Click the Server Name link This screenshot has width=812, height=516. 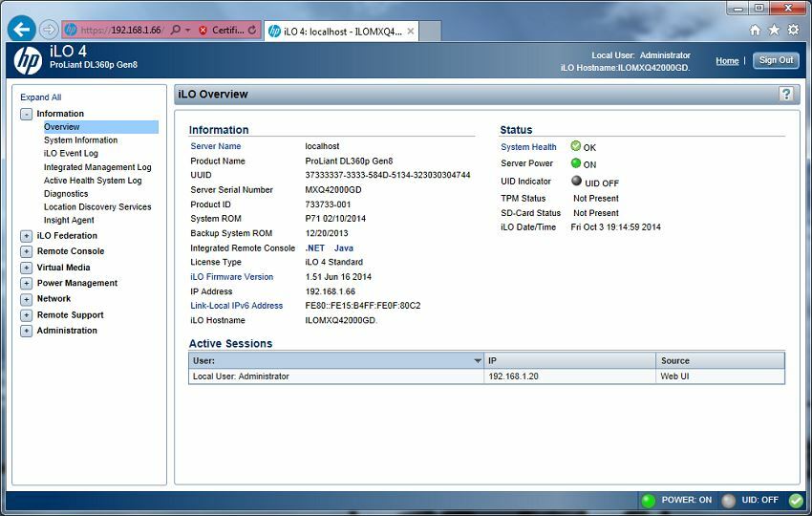(216, 146)
